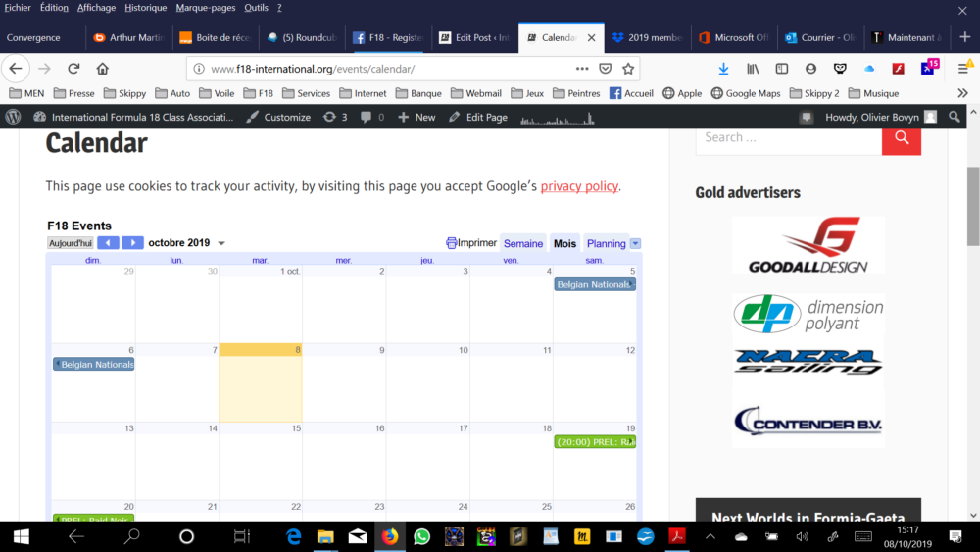The height and width of the screenshot is (552, 980).
Task: Click the red search submit button
Action: [902, 137]
